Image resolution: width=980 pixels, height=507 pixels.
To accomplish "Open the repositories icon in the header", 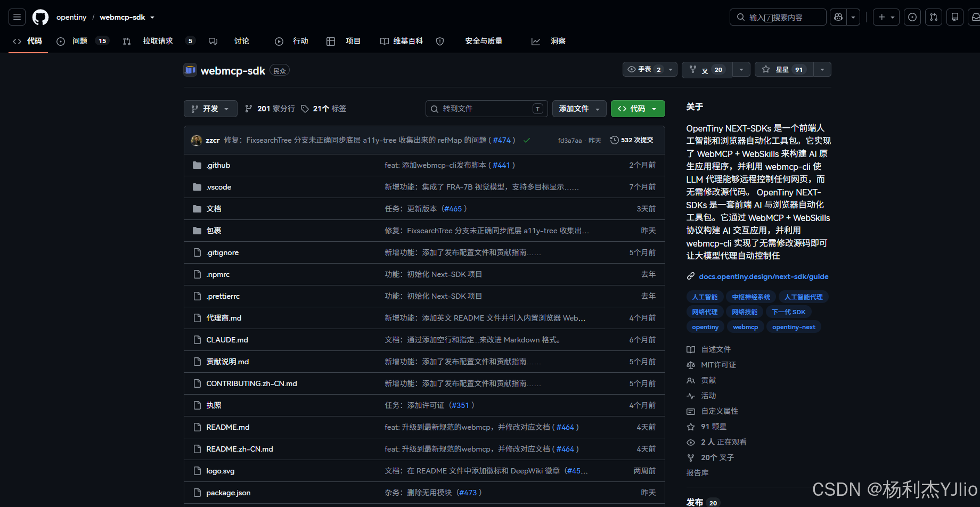I will click(x=955, y=17).
